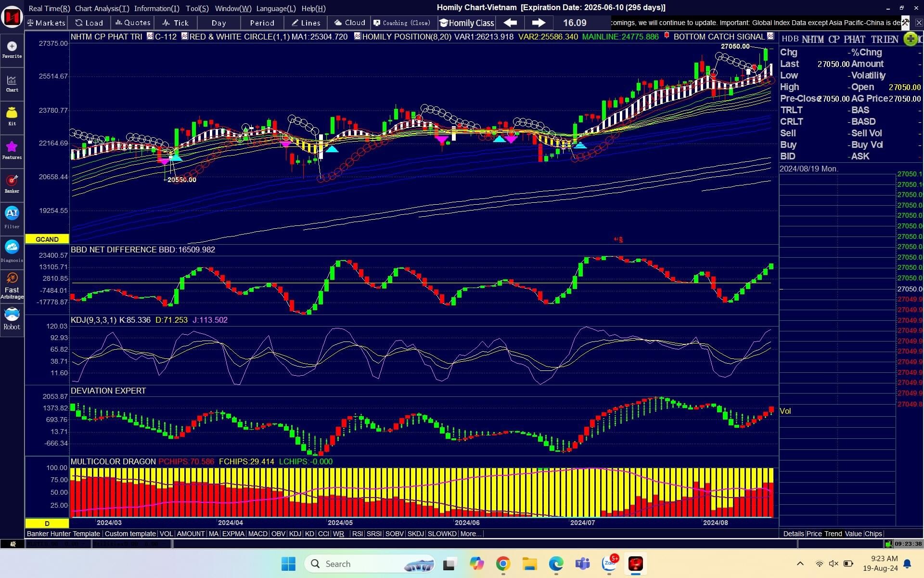Click the stock code field 16.09
Viewport: 924px width, 578px height.
pyautogui.click(x=575, y=23)
